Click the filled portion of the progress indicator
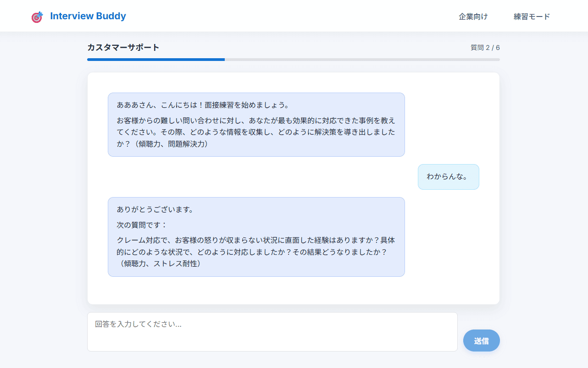The height and width of the screenshot is (368, 588). pyautogui.click(x=156, y=60)
